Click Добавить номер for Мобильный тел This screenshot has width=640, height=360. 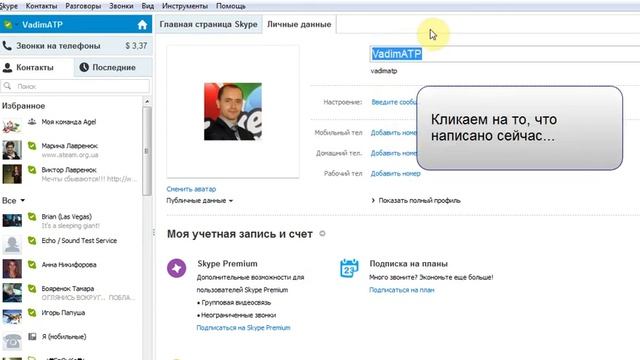point(393,133)
